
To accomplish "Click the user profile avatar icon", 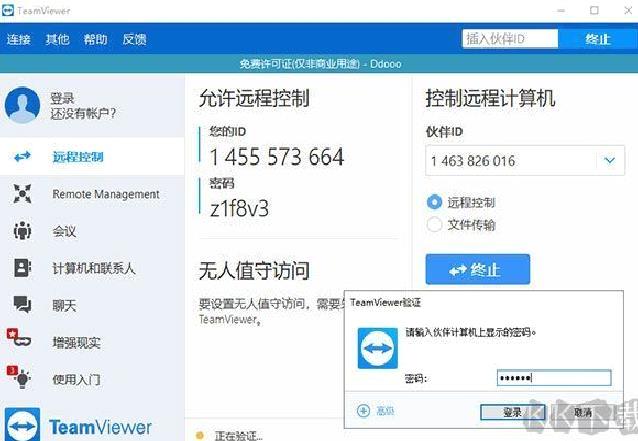I will [22, 105].
